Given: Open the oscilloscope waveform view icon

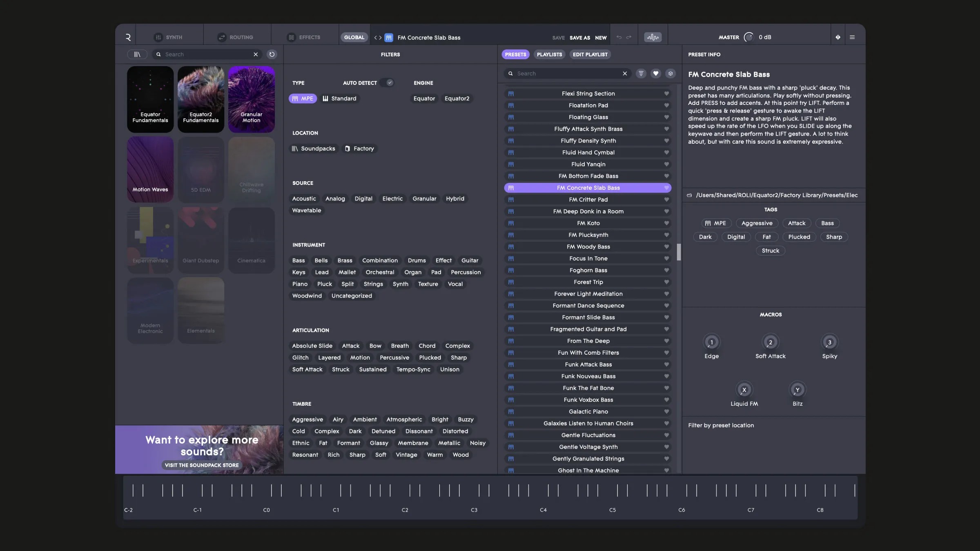Looking at the screenshot, I should click(x=652, y=37).
